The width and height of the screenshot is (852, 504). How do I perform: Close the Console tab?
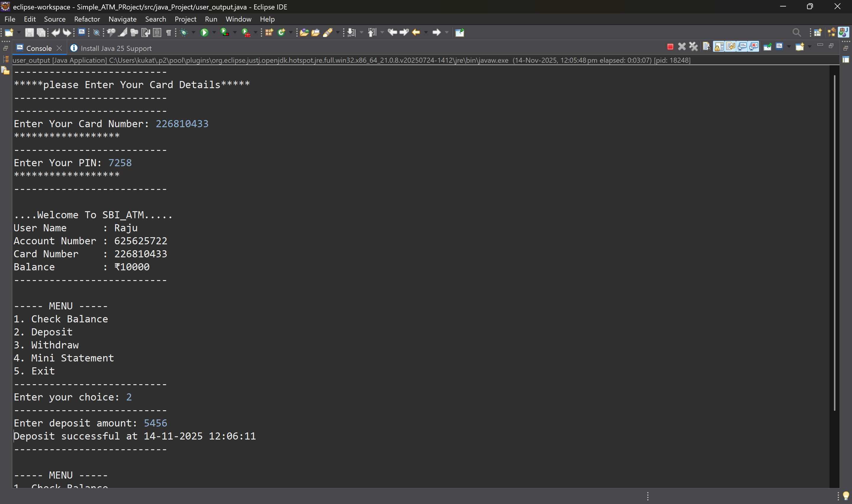[x=59, y=48]
